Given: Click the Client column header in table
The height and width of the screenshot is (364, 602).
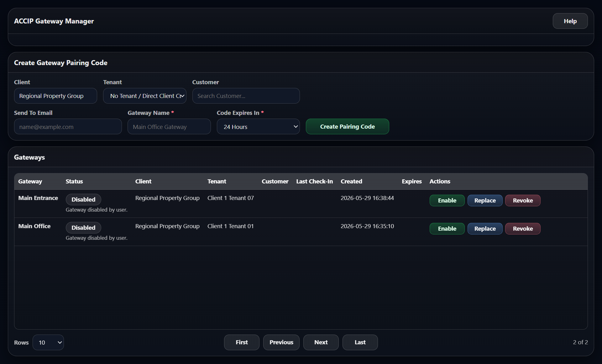Looking at the screenshot, I should point(143,181).
